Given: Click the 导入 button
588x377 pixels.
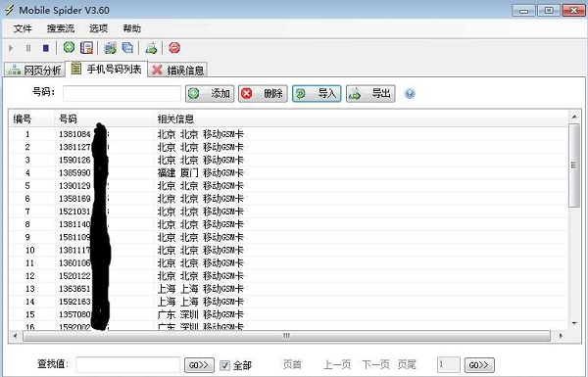Looking at the screenshot, I should [317, 94].
